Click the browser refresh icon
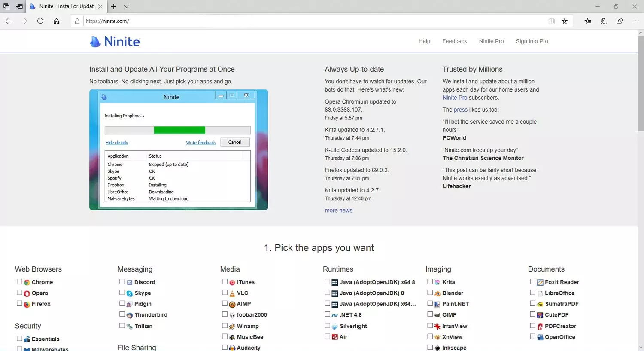This screenshot has width=644, height=351. tap(40, 21)
